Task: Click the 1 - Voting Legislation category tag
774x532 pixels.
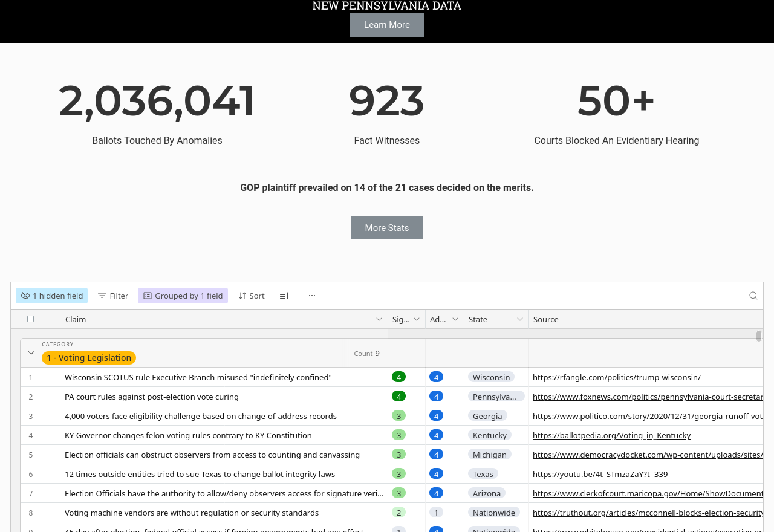Action: point(89,358)
